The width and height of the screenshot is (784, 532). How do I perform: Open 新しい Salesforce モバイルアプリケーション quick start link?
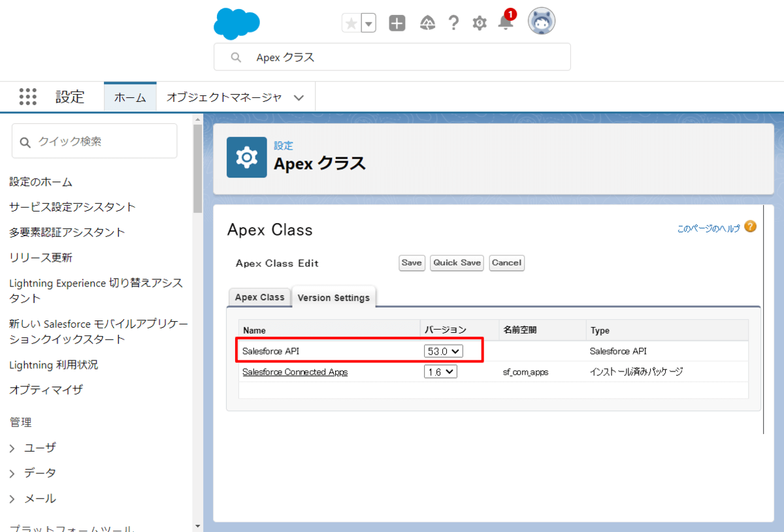98,332
